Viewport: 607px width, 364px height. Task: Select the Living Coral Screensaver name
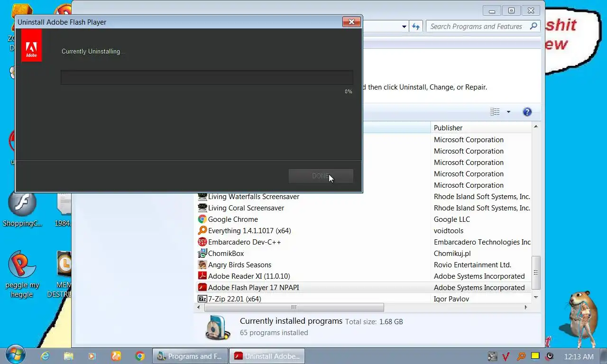[246, 208]
